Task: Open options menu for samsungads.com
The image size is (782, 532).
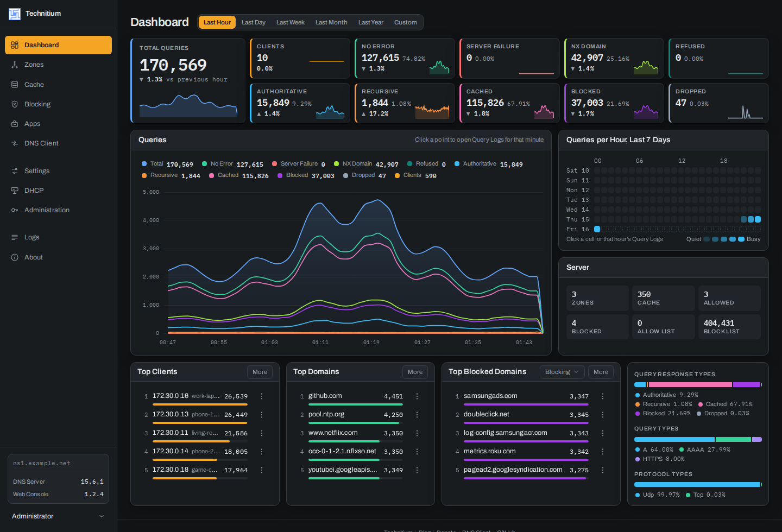Action: pos(603,396)
